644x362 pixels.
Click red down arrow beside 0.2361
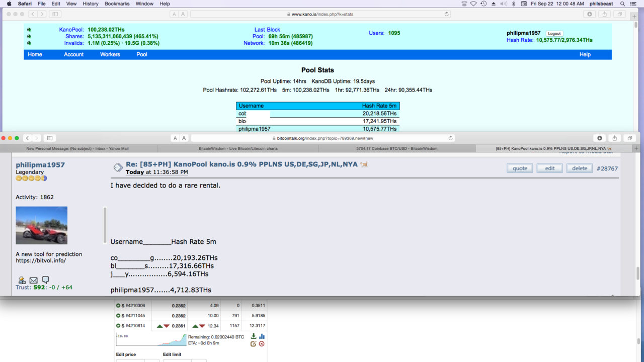tap(167, 326)
